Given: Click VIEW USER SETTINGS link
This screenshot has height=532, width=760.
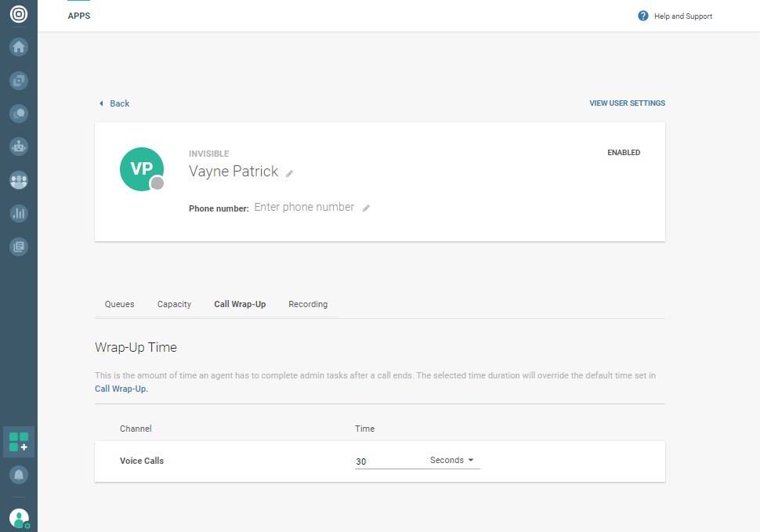Looking at the screenshot, I should click(x=627, y=103).
